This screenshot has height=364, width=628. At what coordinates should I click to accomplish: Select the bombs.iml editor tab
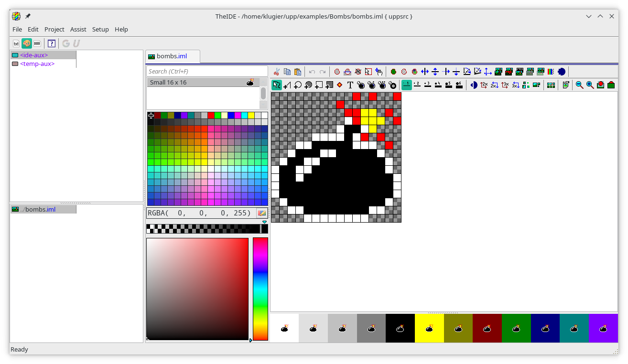[172, 56]
